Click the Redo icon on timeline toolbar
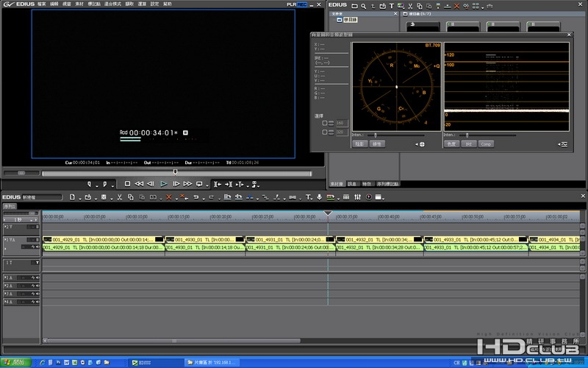This screenshot has width=588, height=368. 212,197
